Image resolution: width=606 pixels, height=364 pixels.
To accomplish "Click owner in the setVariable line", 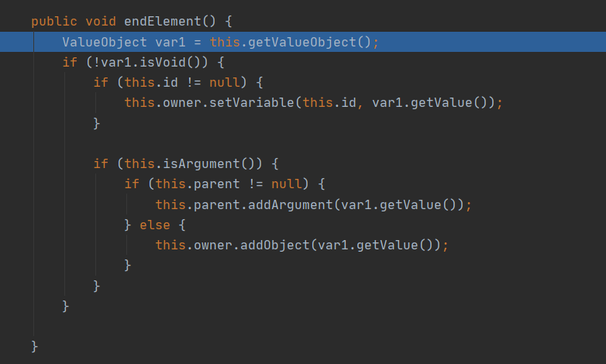I will (174, 102).
